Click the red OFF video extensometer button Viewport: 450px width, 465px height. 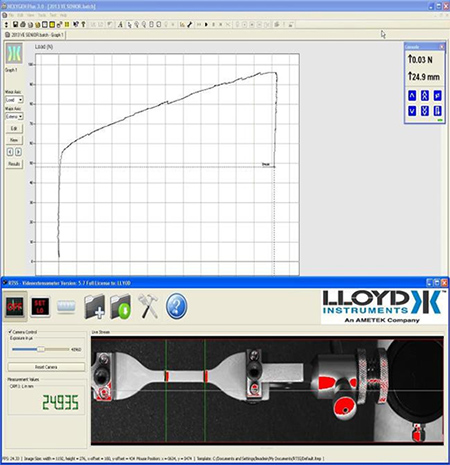coord(15,306)
